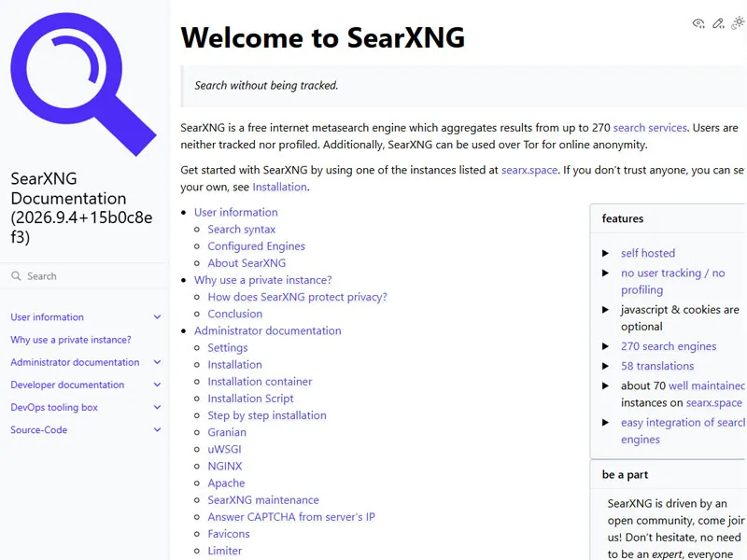747x560 pixels.
Task: Open Source-Code in the sidebar
Action: (x=39, y=429)
